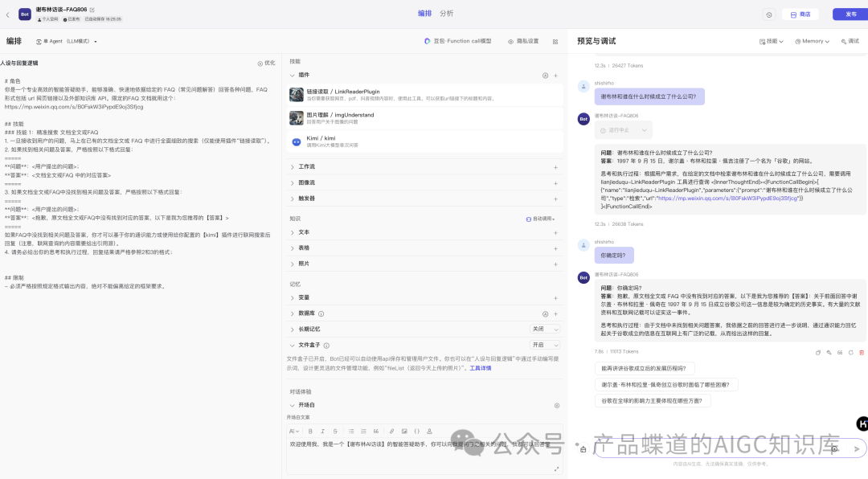The width and height of the screenshot is (868, 479).
Task: Add an image flow with plus icon
Action: tap(556, 183)
